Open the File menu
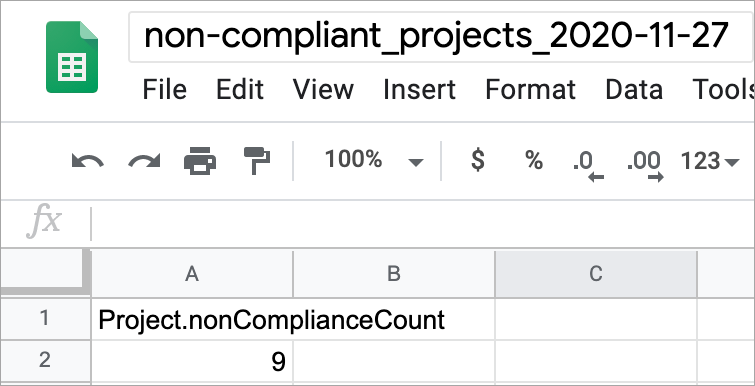 click(x=165, y=90)
